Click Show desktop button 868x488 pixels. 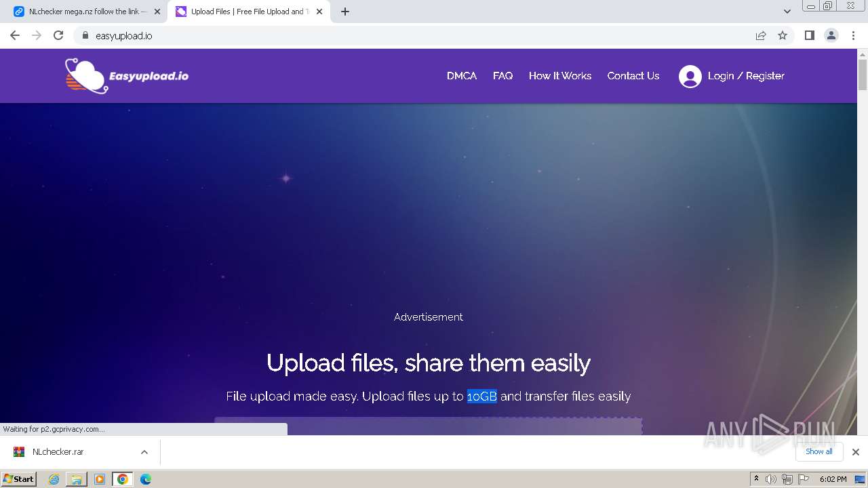860,479
